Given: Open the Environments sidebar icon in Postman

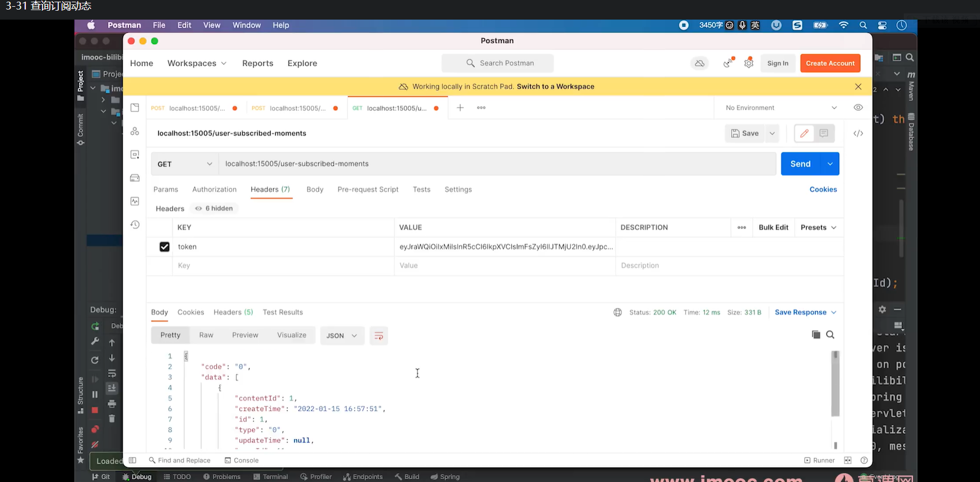Looking at the screenshot, I should tap(135, 155).
